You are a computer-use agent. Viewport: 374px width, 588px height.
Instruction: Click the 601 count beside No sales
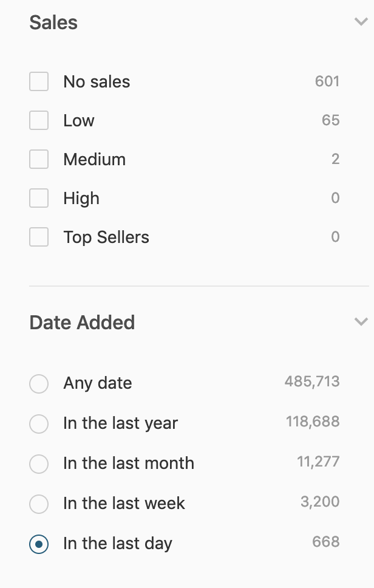327,81
